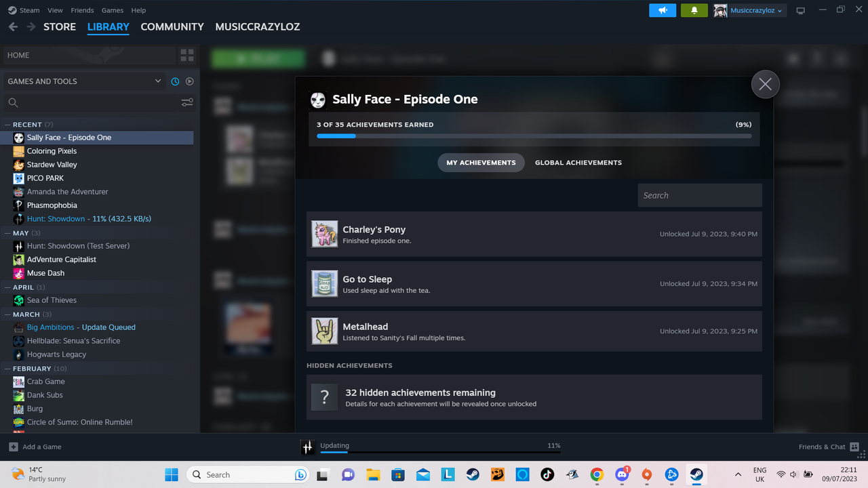The image size is (868, 488).
Task: Open Discord from the taskbar
Action: coord(622,474)
